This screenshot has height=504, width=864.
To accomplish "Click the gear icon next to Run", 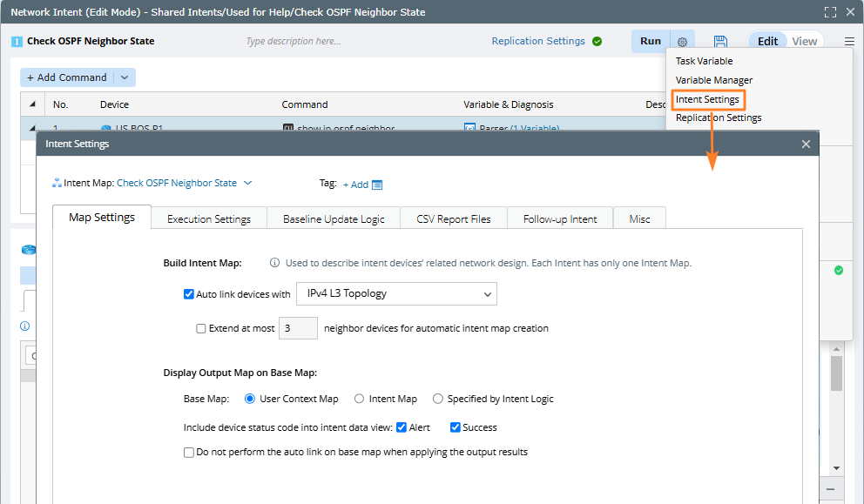I will [682, 42].
